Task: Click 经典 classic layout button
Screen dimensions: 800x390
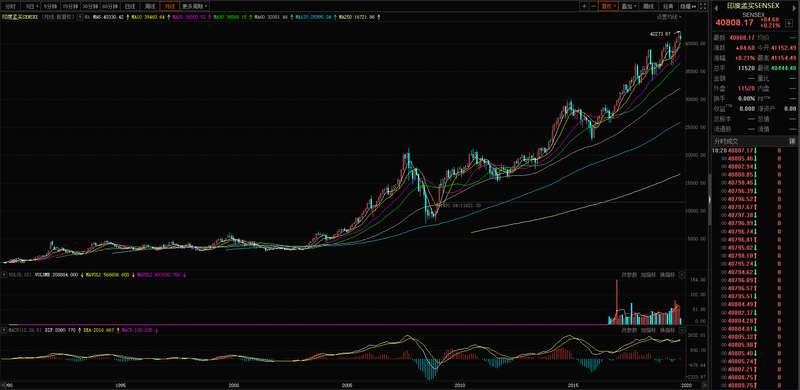Action: coord(668,6)
